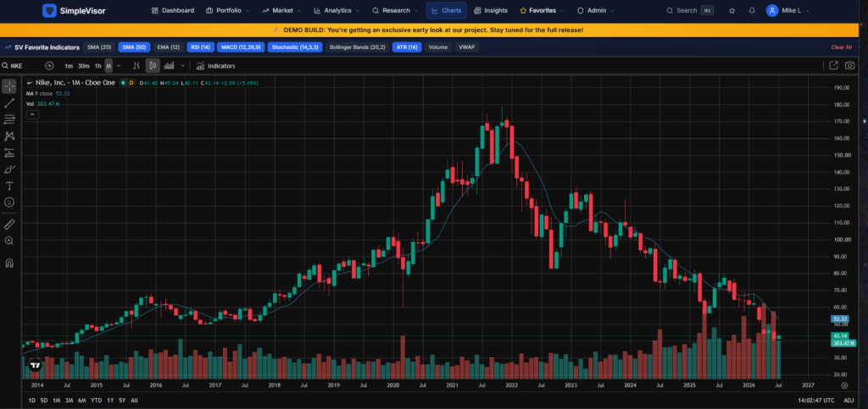The height and width of the screenshot is (409, 868).
Task: Select the trend line drawing tool
Action: pyautogui.click(x=9, y=102)
